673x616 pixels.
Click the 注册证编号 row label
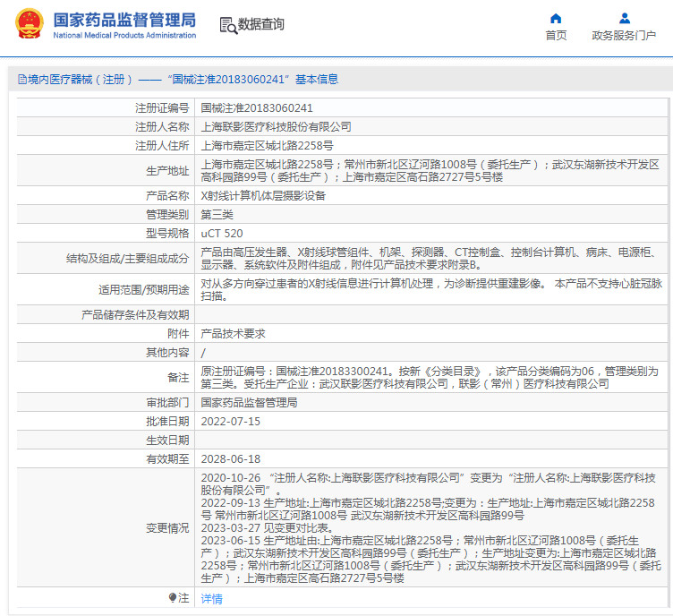[162, 108]
